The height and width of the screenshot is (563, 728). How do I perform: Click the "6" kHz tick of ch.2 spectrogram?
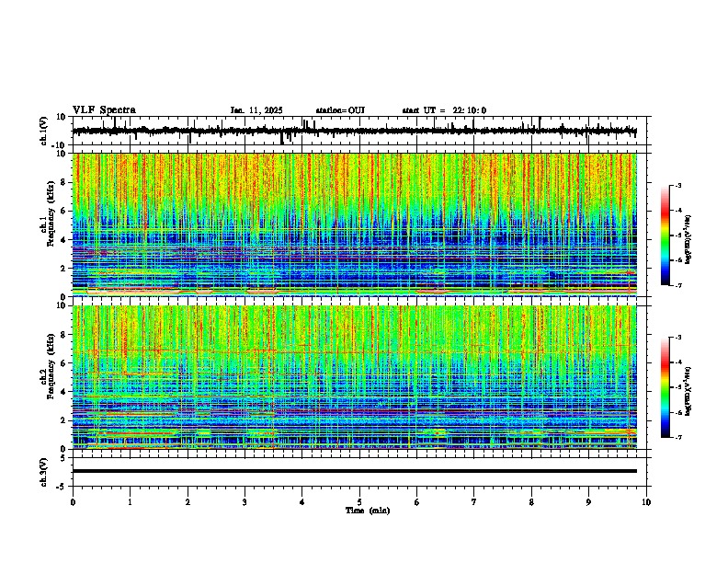(x=64, y=363)
